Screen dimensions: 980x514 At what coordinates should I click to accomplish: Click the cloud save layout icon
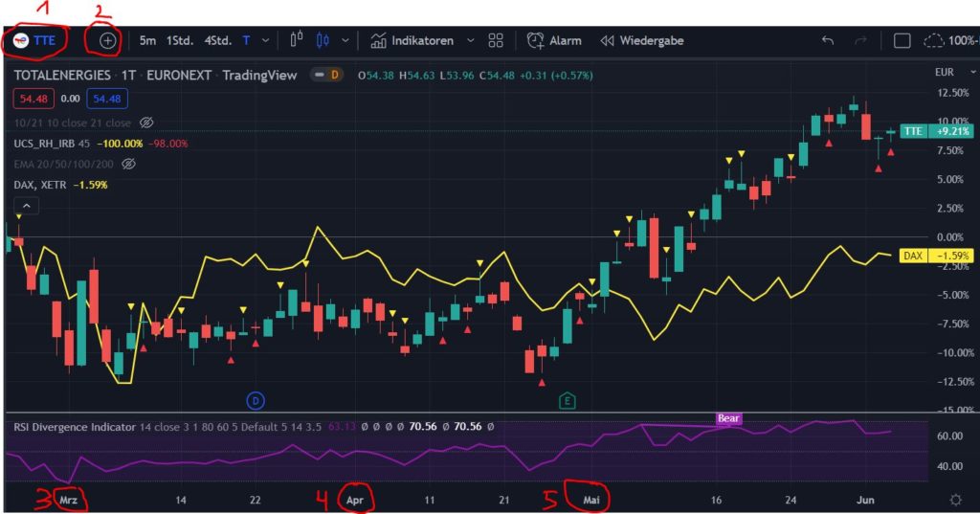pos(934,40)
